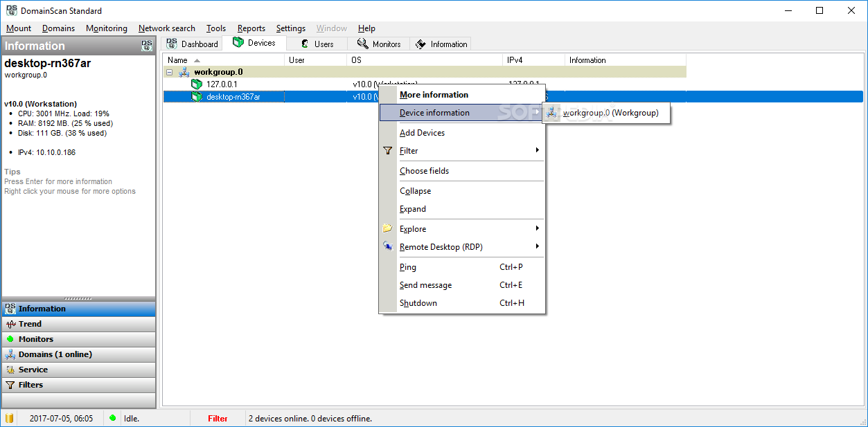
Task: Click the workgroup icon in the submenu
Action: [552, 113]
